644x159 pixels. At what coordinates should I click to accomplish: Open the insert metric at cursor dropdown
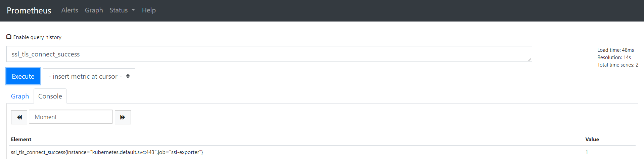coord(89,76)
